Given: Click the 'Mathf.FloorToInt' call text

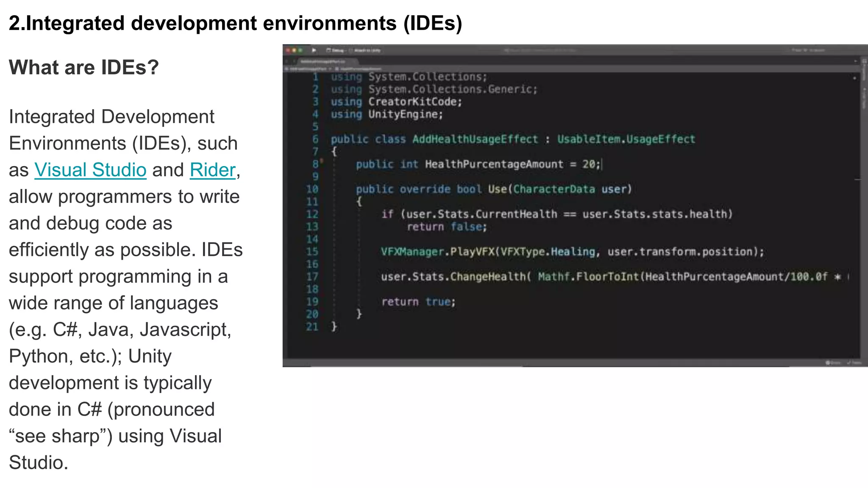Looking at the screenshot, I should tap(588, 277).
